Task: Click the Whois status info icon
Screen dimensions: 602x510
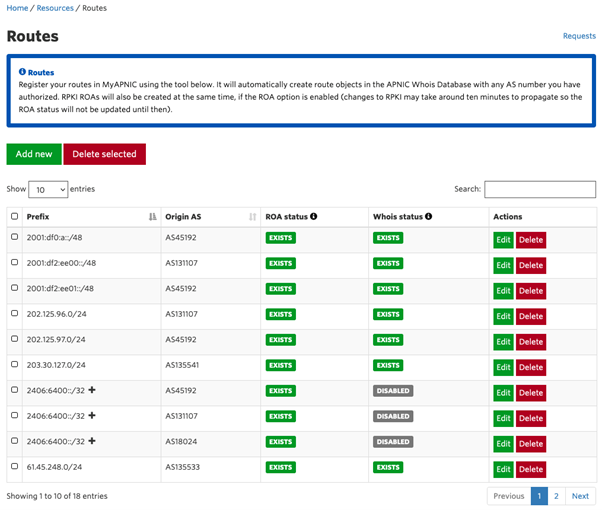Action: [x=428, y=216]
